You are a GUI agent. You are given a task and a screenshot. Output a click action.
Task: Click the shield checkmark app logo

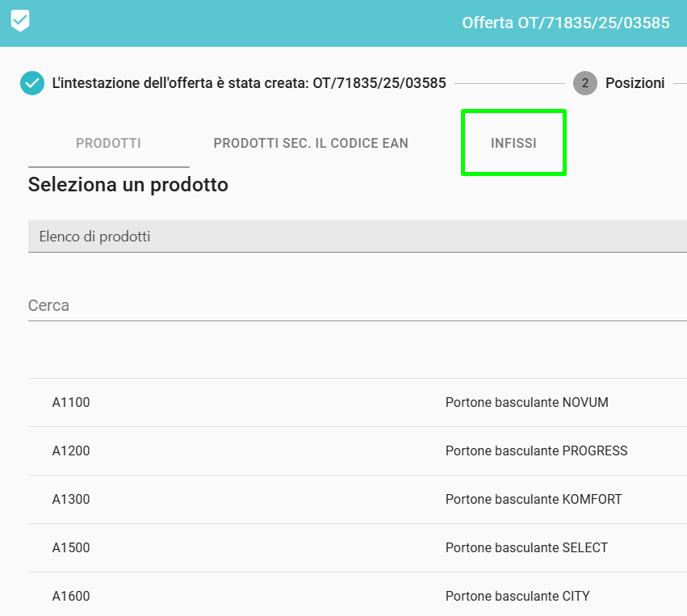20,22
